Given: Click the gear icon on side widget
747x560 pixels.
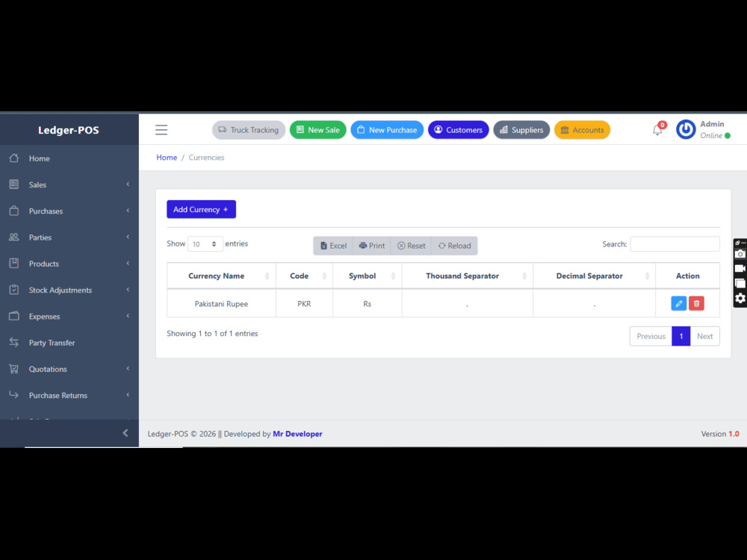Looking at the screenshot, I should coord(740,298).
